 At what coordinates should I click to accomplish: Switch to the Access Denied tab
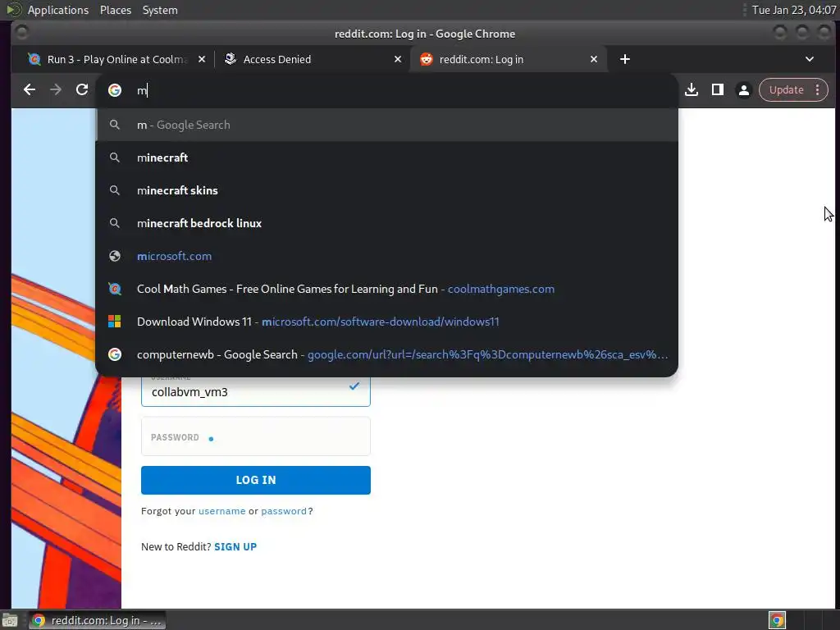pyautogui.click(x=313, y=59)
